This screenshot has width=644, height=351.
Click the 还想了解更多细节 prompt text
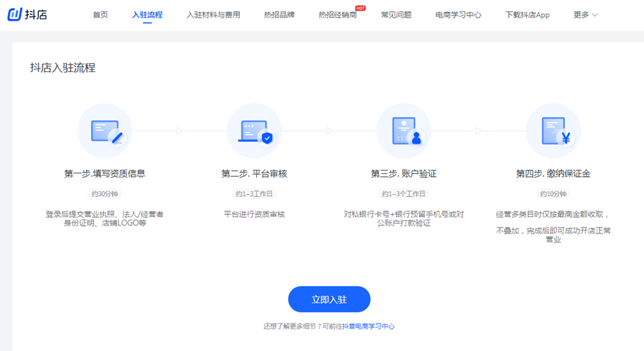[303, 326]
